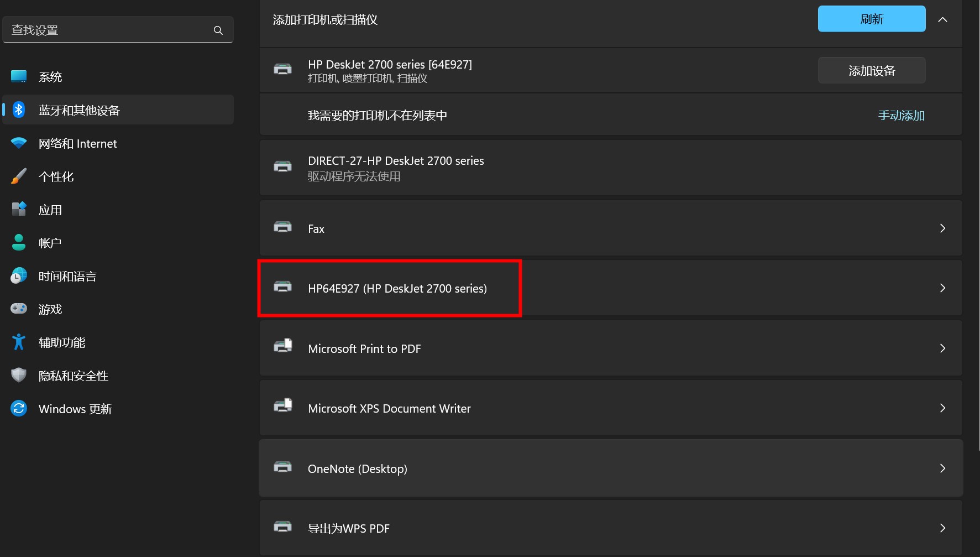
Task: Select 蓝牙和其他设备 category
Action: [x=118, y=110]
